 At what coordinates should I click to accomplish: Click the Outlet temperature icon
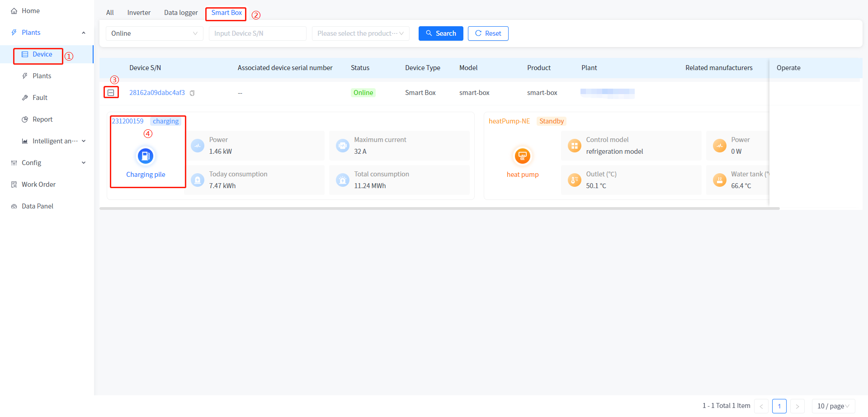574,180
